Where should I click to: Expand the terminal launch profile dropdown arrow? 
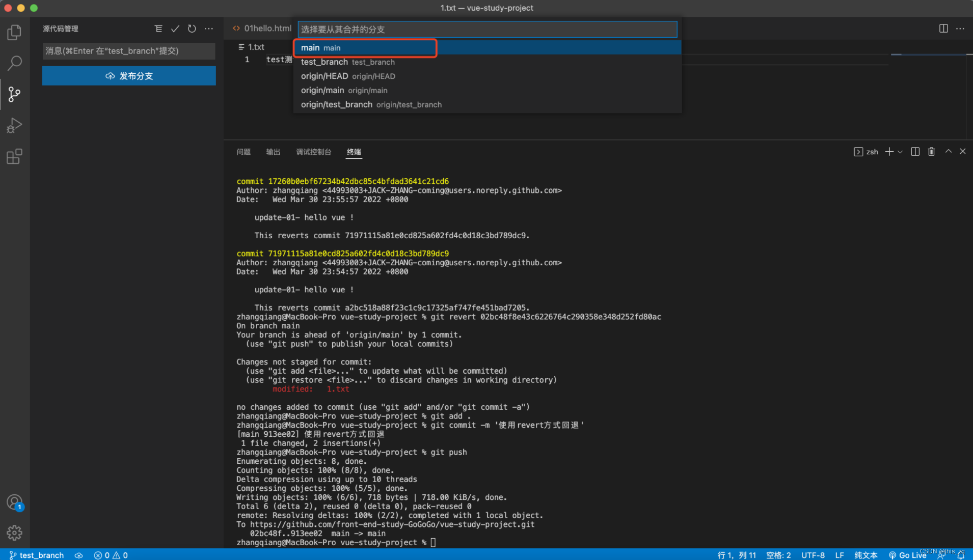pos(900,152)
